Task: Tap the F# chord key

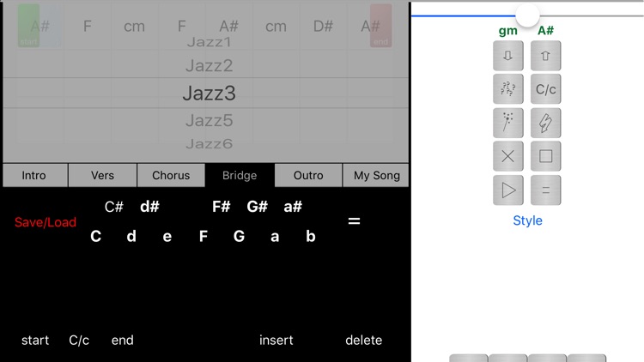Action: 221,207
